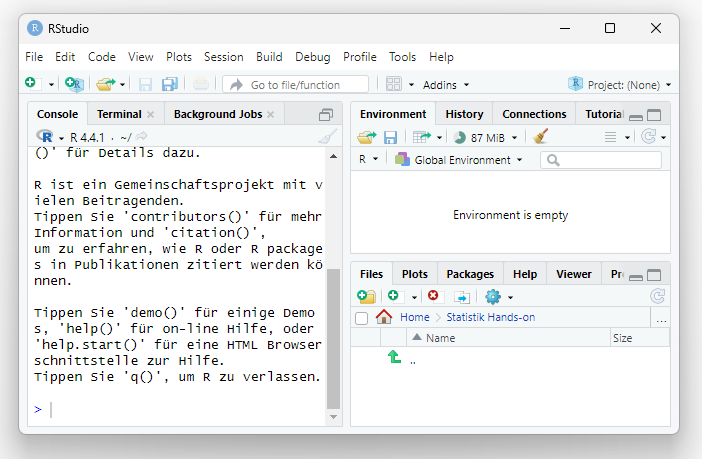The width and height of the screenshot is (702, 459).
Task: Switch to the Connections tab
Action: tap(534, 114)
